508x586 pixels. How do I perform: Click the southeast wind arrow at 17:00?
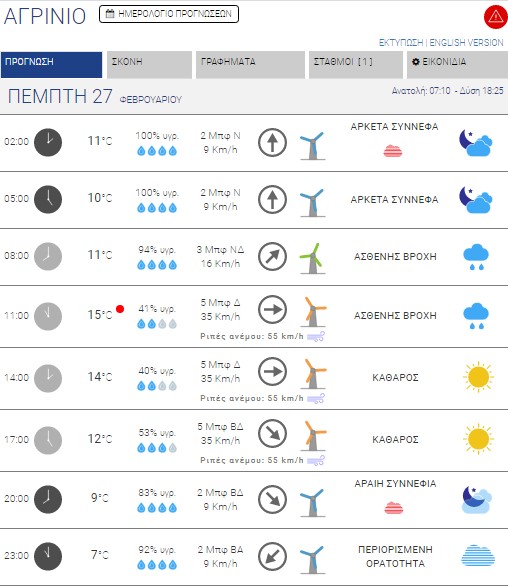(x=273, y=434)
